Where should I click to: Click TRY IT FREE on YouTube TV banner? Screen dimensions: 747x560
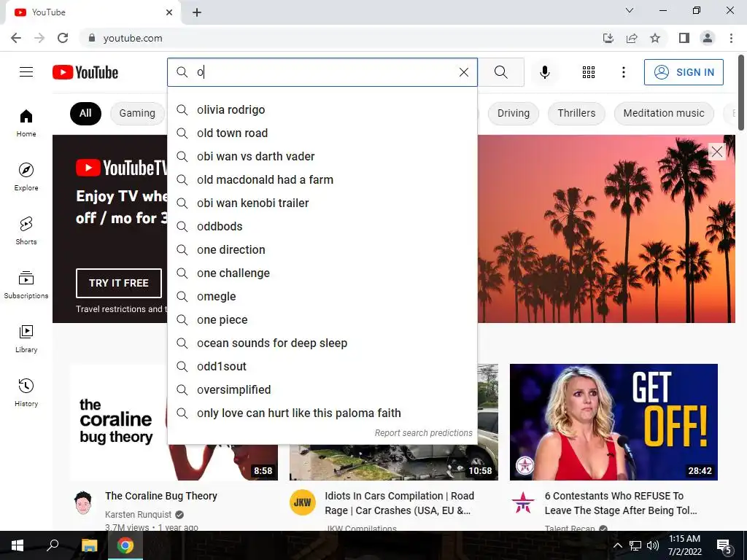coord(119,283)
